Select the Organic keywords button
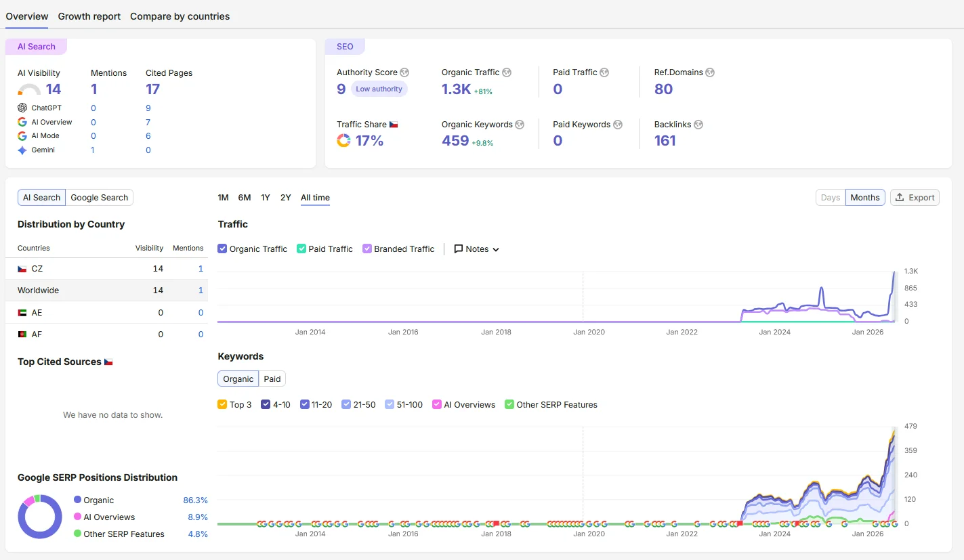 click(238, 379)
